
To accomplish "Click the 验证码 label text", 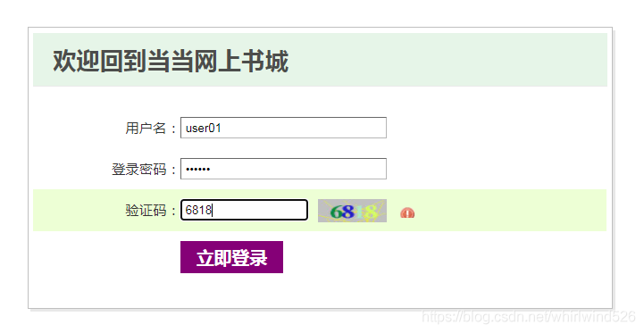I will [146, 210].
